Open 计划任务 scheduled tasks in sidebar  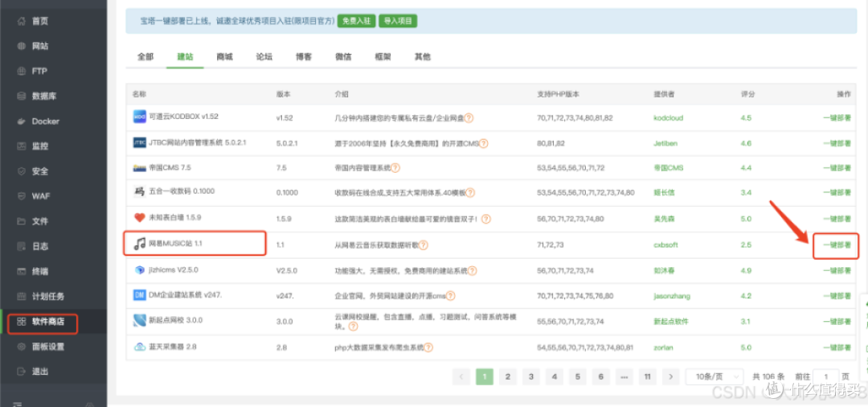47,296
